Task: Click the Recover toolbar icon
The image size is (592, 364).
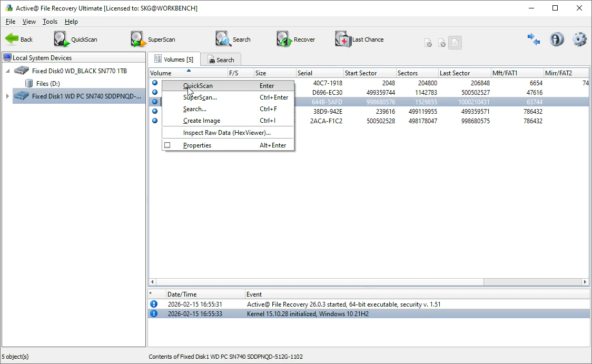Action: pyautogui.click(x=285, y=40)
